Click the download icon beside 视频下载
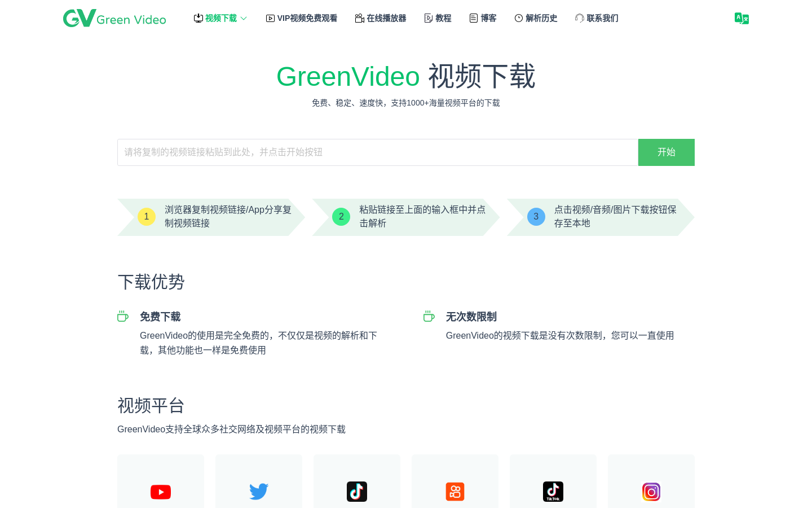Image resolution: width=812 pixels, height=508 pixels. 198,18
